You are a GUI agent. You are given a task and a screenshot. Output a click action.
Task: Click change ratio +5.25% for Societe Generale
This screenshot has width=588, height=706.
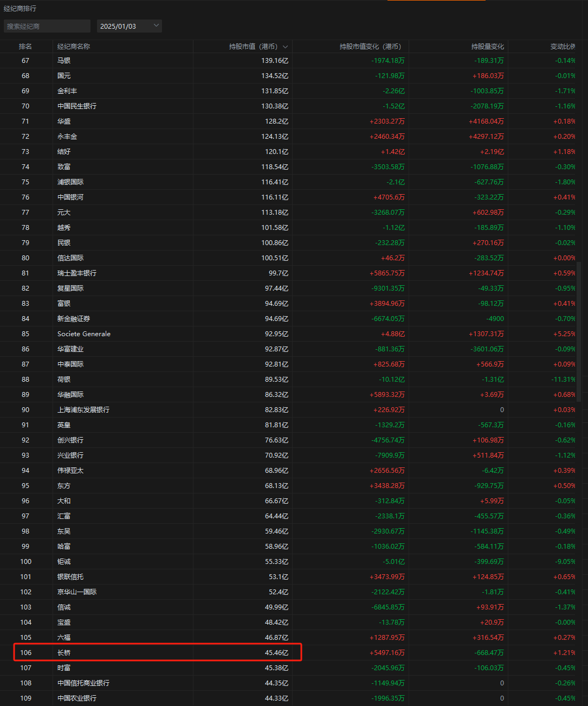565,334
